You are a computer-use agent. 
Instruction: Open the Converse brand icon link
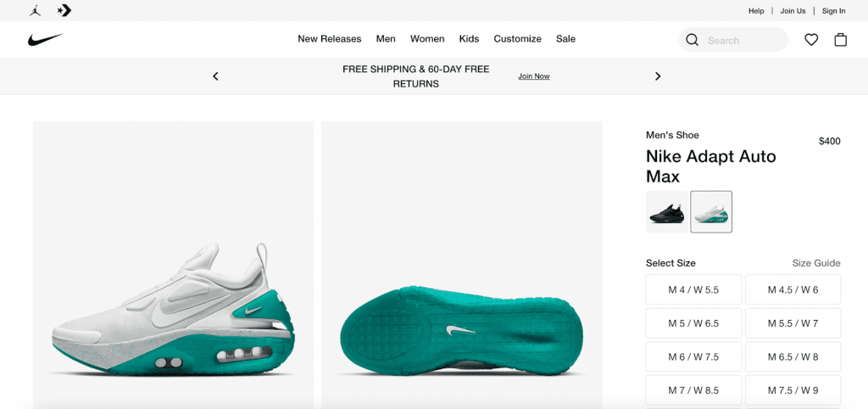[64, 10]
